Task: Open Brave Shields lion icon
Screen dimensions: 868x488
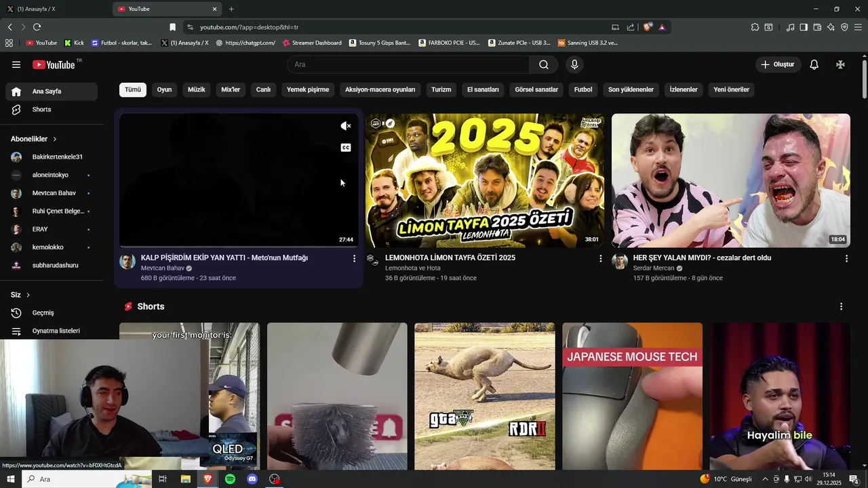Action: point(648,27)
